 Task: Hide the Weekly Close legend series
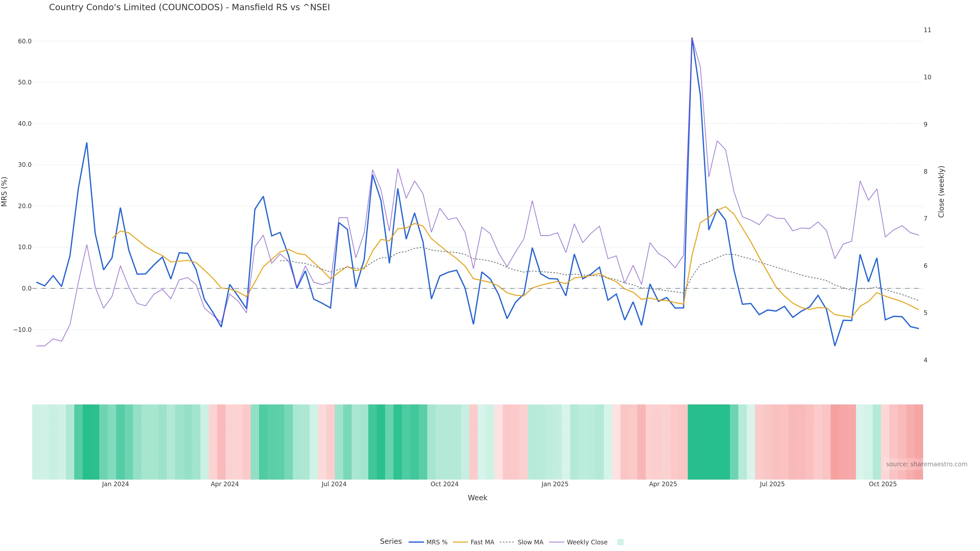click(x=587, y=542)
